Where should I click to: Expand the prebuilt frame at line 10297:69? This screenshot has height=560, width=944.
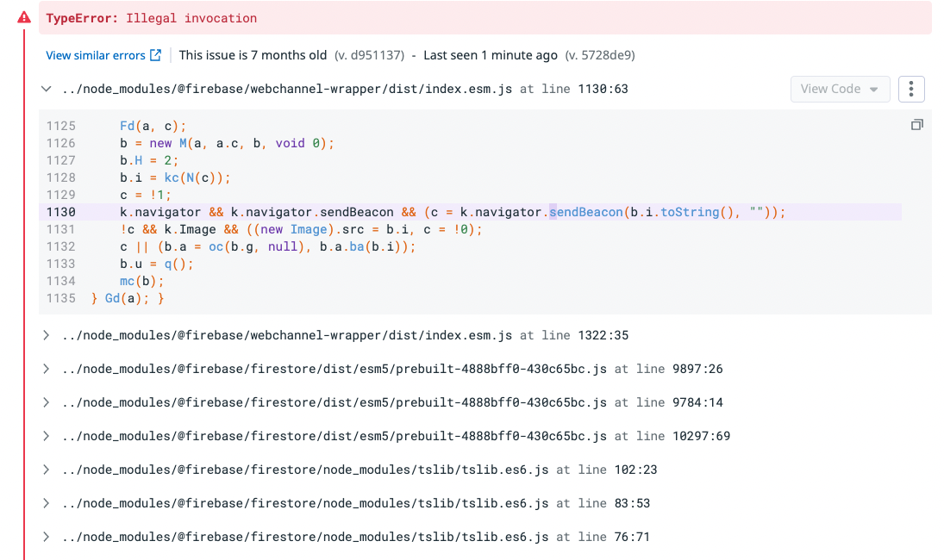coord(45,436)
